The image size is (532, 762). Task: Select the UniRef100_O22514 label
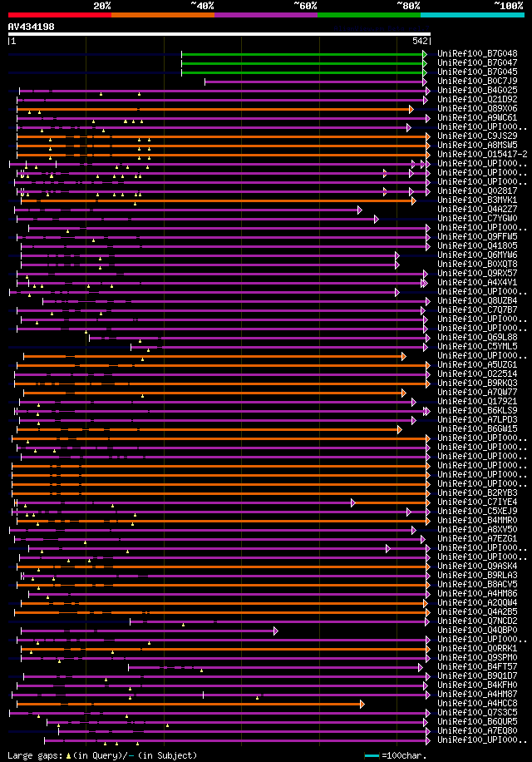(477, 374)
